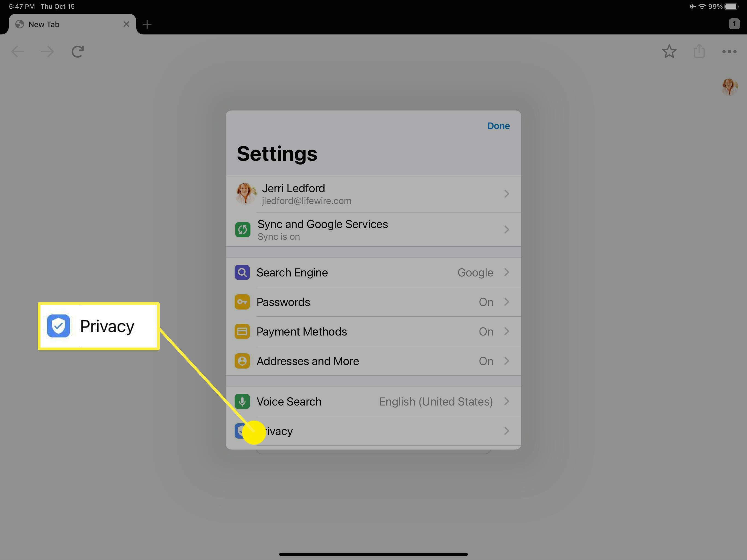Tap chevron on Voice Search row

[507, 401]
